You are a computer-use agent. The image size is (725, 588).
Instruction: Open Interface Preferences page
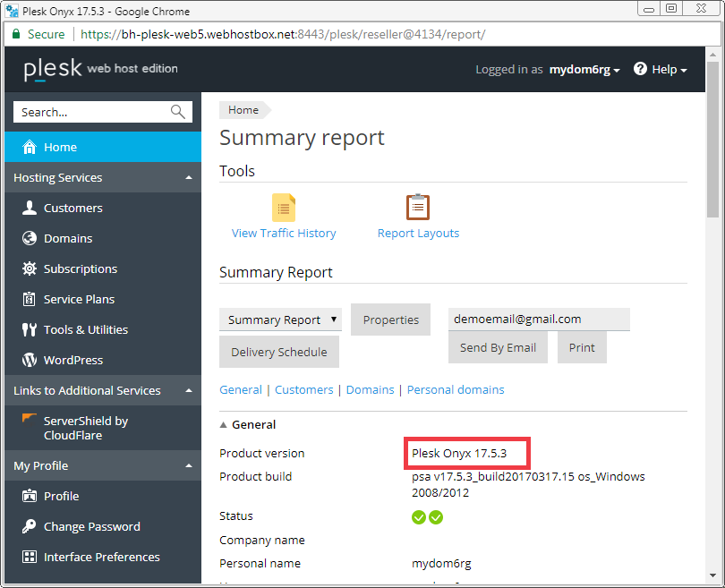click(x=103, y=557)
